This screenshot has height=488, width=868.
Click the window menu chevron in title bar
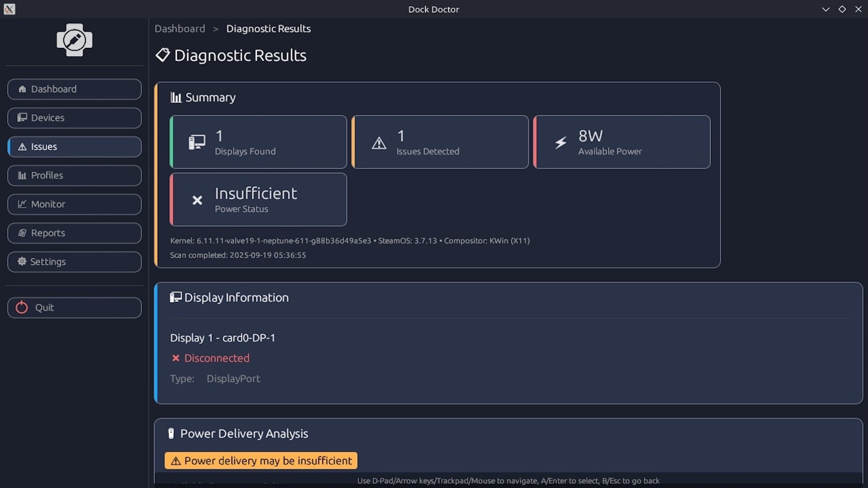826,9
